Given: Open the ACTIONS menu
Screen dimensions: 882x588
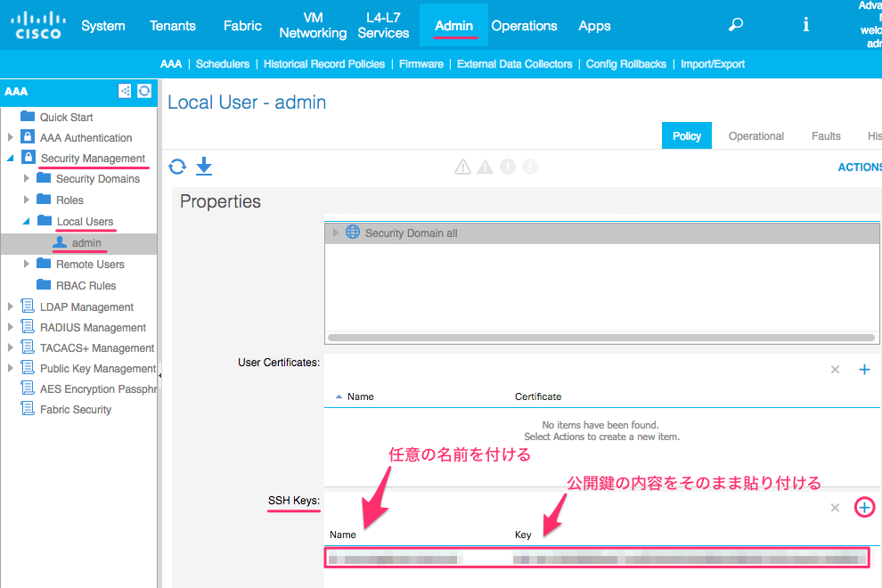Looking at the screenshot, I should [x=860, y=167].
